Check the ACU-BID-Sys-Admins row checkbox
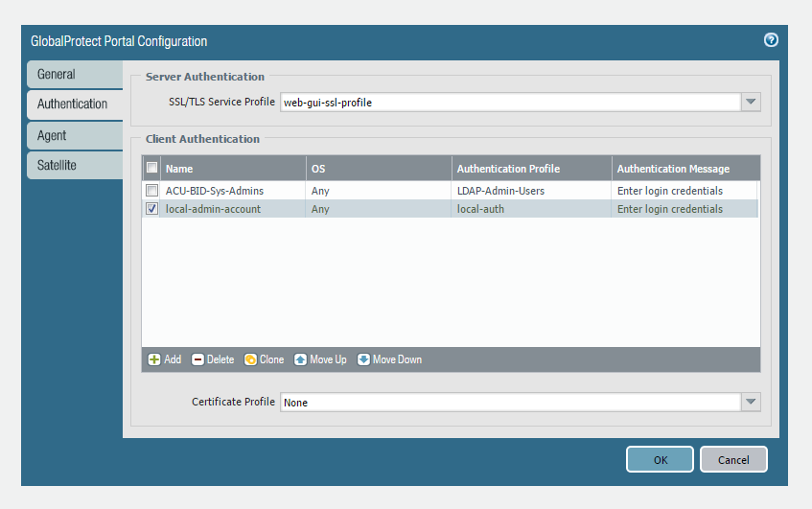This screenshot has width=812, height=509. [152, 191]
